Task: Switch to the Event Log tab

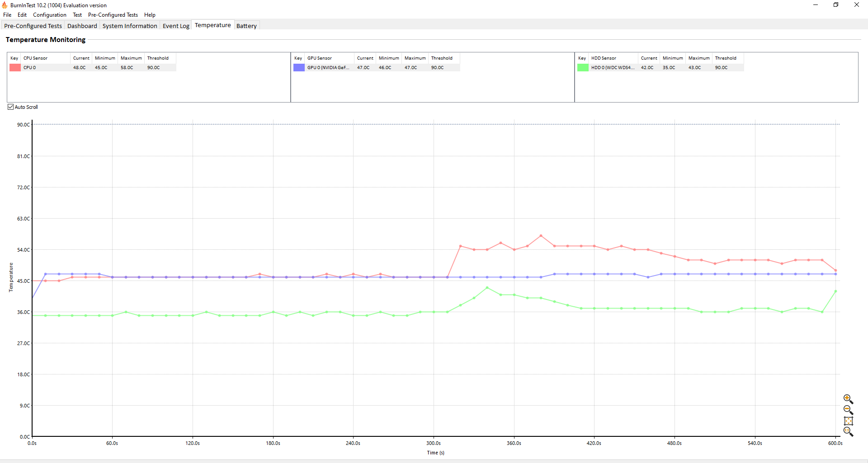Action: click(176, 26)
